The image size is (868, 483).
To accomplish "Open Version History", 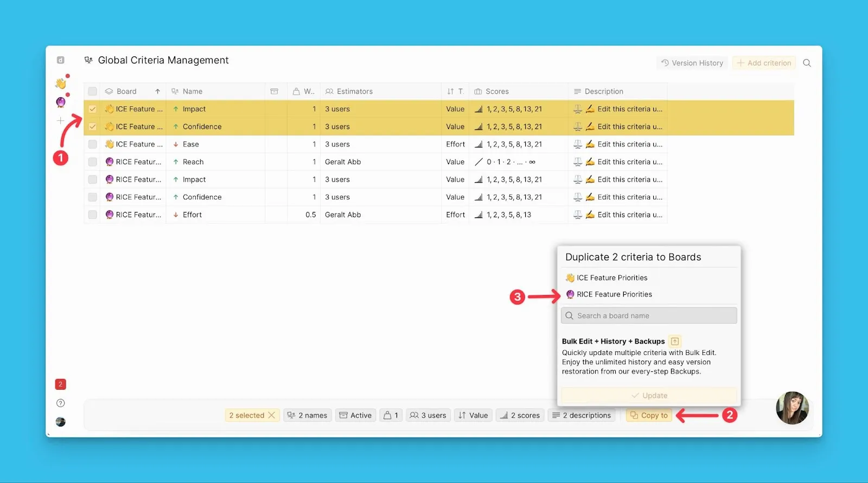I will pos(692,63).
